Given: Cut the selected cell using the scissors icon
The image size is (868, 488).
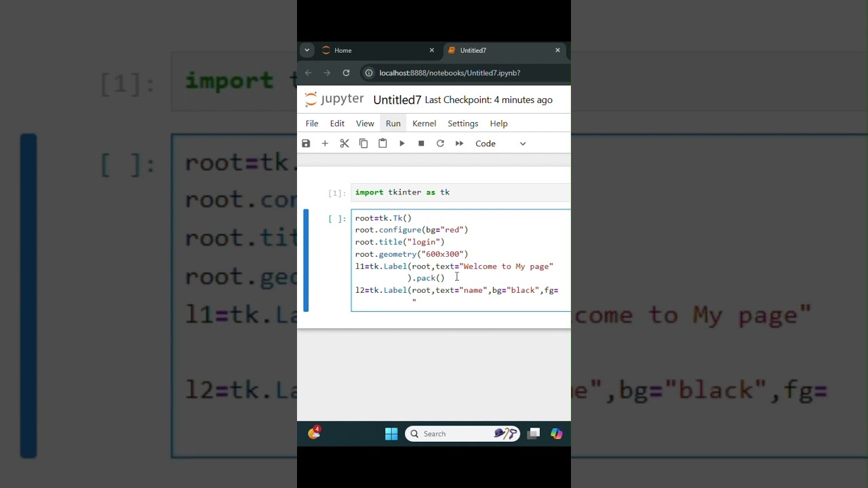Looking at the screenshot, I should pyautogui.click(x=344, y=144).
